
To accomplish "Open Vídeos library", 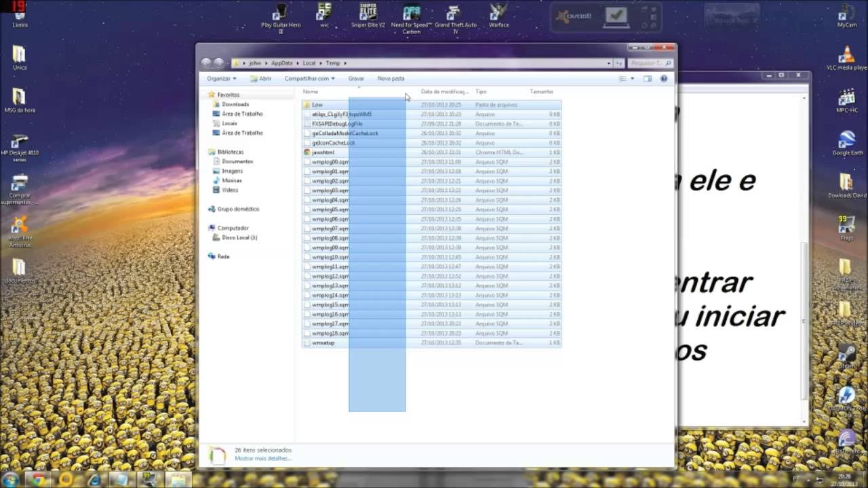I will click(230, 190).
